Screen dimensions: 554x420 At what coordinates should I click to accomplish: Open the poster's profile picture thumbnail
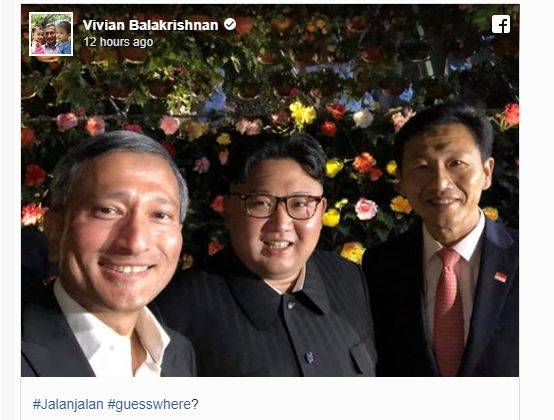click(51, 34)
